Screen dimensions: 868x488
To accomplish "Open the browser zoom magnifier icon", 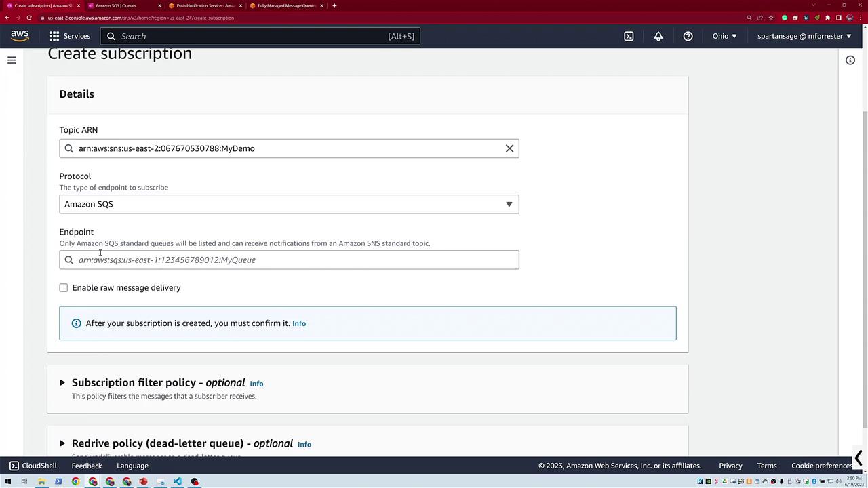I will tap(749, 18).
